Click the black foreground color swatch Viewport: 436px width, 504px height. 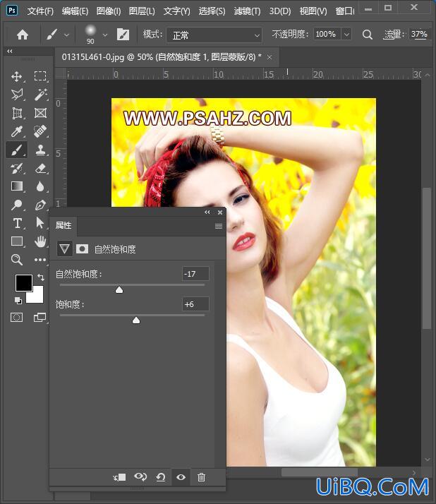click(24, 283)
